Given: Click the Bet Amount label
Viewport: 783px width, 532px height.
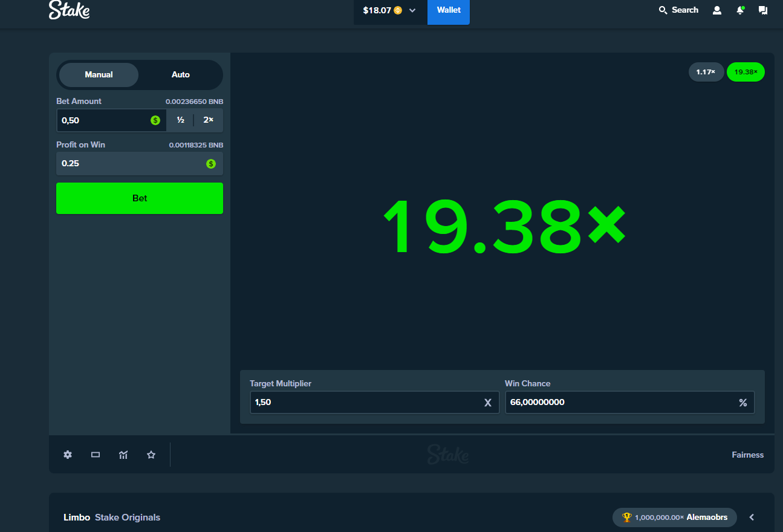Looking at the screenshot, I should [x=79, y=101].
